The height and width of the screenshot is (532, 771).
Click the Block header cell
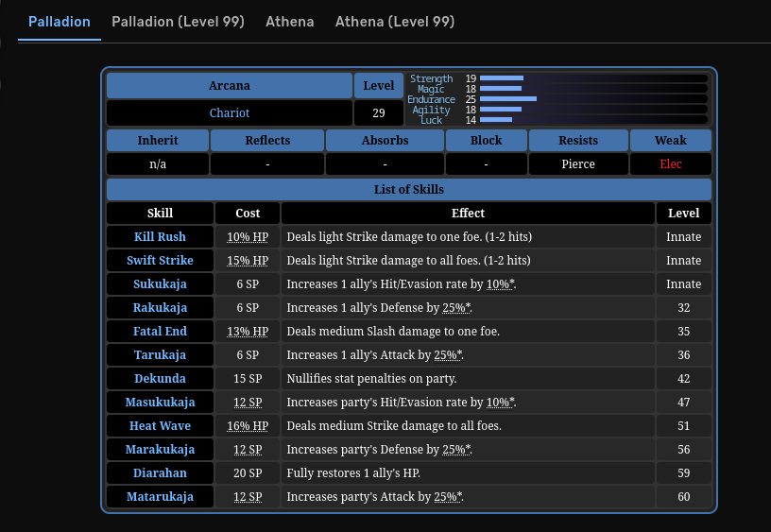486,141
